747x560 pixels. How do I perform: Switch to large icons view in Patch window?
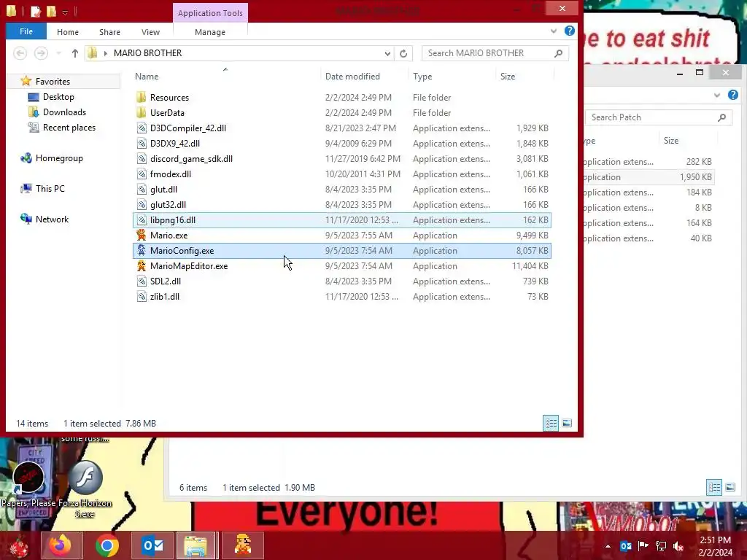tap(730, 487)
